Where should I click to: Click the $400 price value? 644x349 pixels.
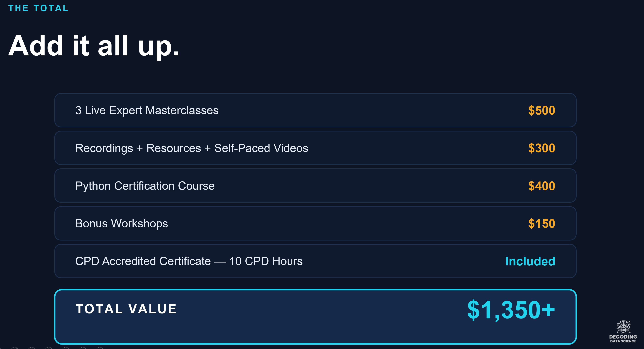tap(541, 186)
